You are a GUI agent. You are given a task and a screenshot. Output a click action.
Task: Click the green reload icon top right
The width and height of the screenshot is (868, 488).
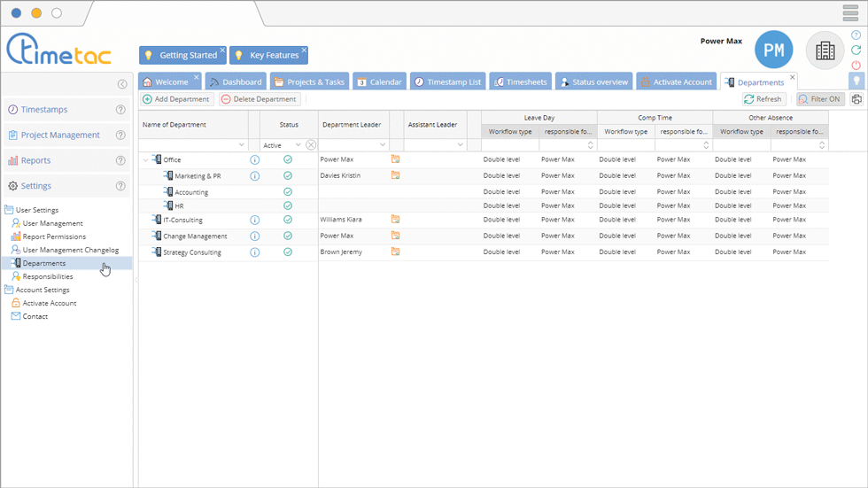pyautogui.click(x=856, y=50)
